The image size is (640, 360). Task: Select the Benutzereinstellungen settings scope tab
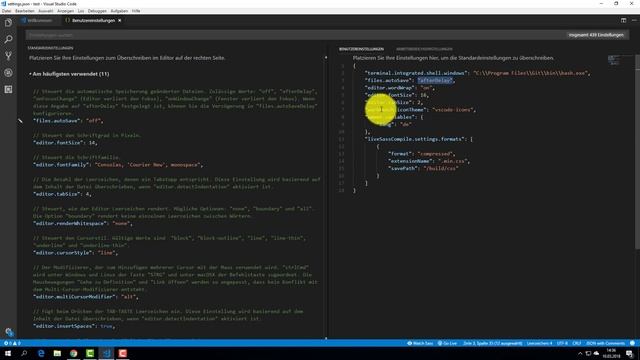(x=361, y=49)
